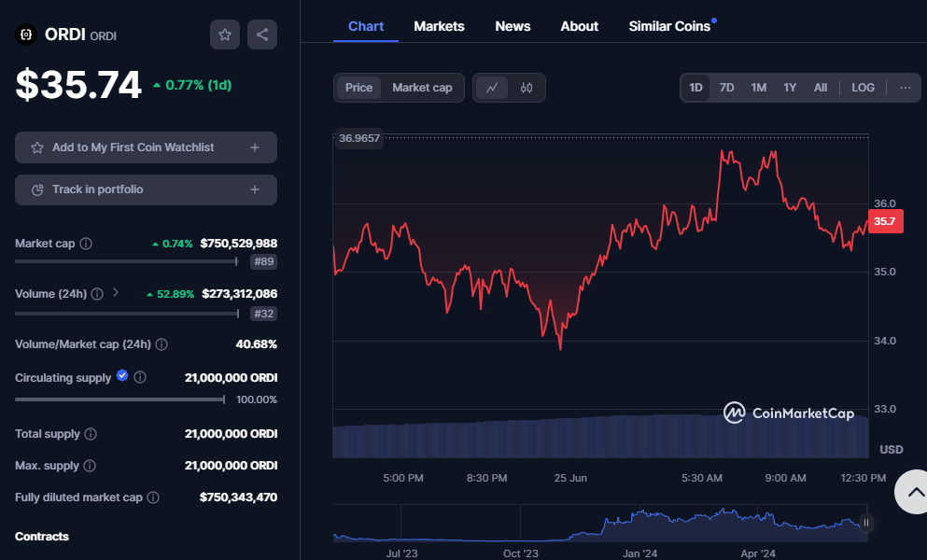Viewport: 927px width, 560px height.
Task: Click info icon beside Circulating supply
Action: [140, 378]
